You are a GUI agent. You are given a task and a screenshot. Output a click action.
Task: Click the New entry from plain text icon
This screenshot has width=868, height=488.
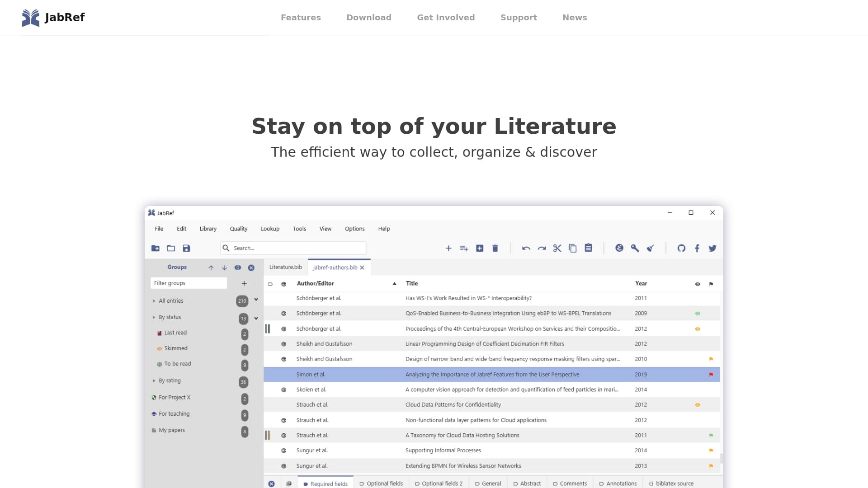[x=464, y=248]
